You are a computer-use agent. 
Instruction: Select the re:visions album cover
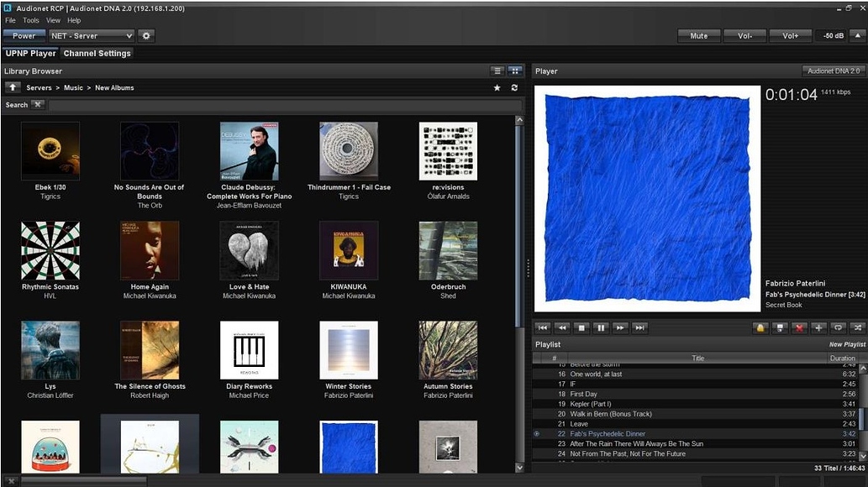click(449, 151)
